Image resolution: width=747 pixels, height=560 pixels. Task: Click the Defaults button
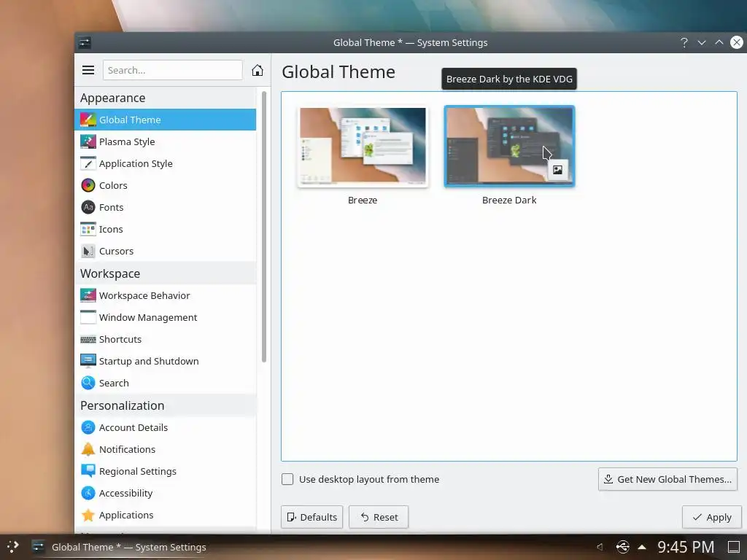point(312,517)
